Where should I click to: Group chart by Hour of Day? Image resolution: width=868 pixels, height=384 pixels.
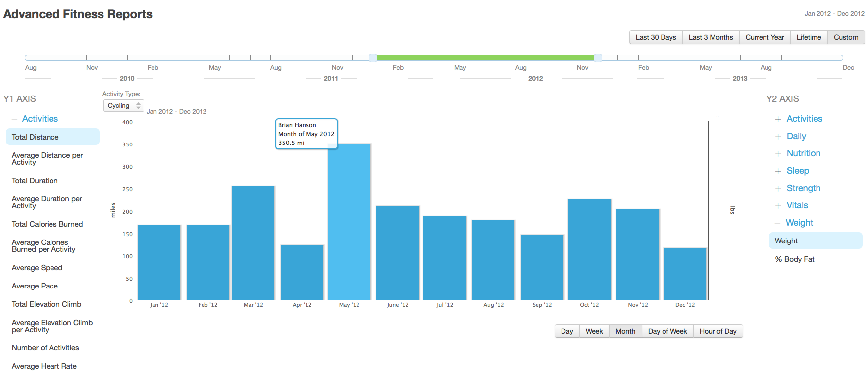717,331
